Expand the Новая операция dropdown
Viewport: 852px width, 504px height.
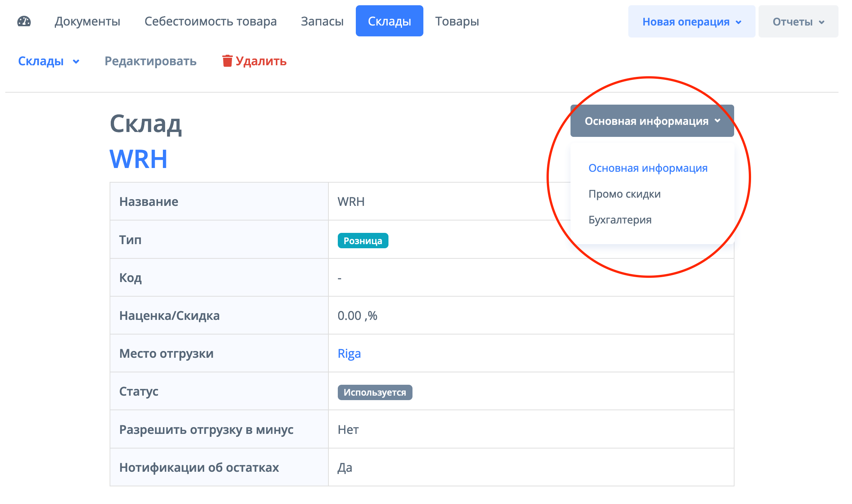tap(691, 22)
